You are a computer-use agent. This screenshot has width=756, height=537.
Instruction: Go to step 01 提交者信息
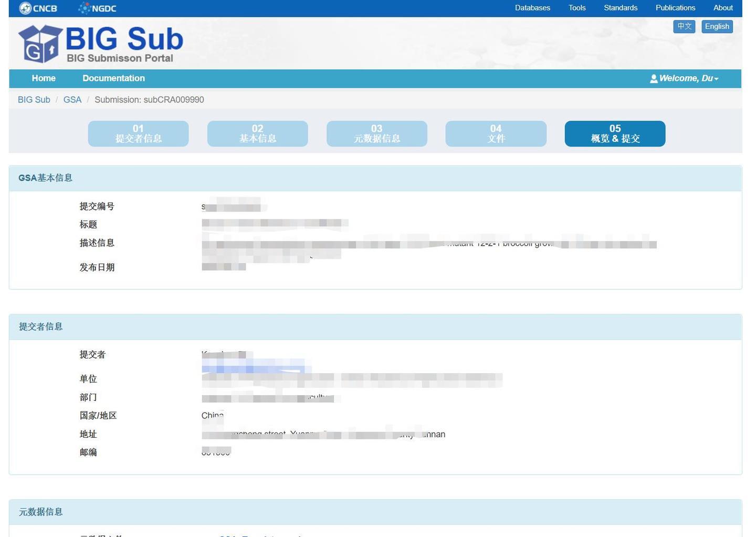[x=138, y=133]
